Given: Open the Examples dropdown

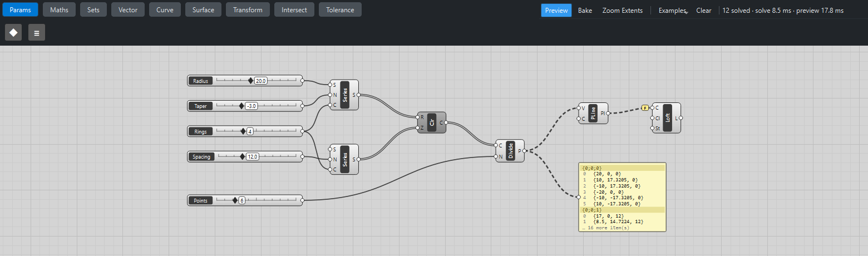Looking at the screenshot, I should click(672, 11).
